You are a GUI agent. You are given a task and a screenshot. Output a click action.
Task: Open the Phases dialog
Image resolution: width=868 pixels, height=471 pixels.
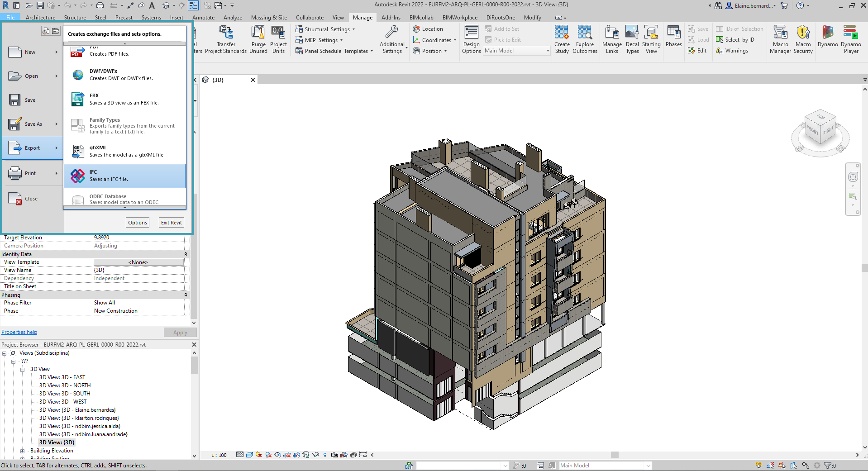click(673, 39)
